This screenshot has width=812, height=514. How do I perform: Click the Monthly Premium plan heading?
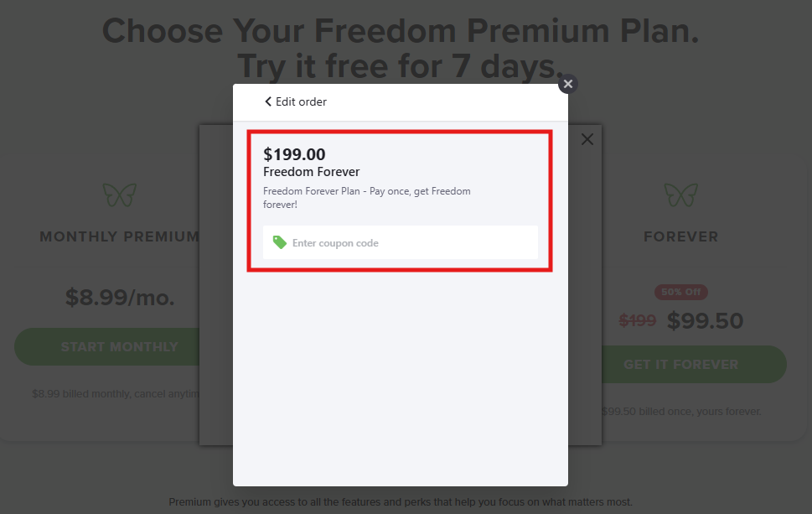[x=119, y=236]
